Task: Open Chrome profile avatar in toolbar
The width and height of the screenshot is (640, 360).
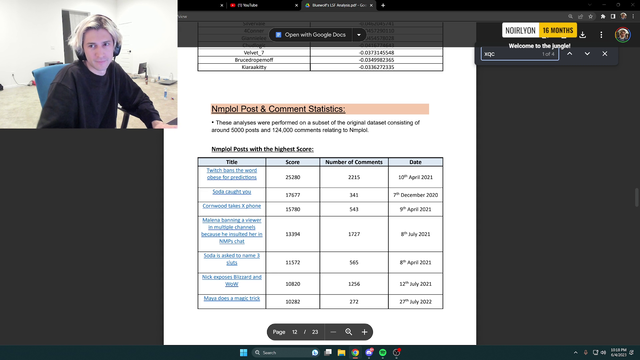Action: [623, 16]
